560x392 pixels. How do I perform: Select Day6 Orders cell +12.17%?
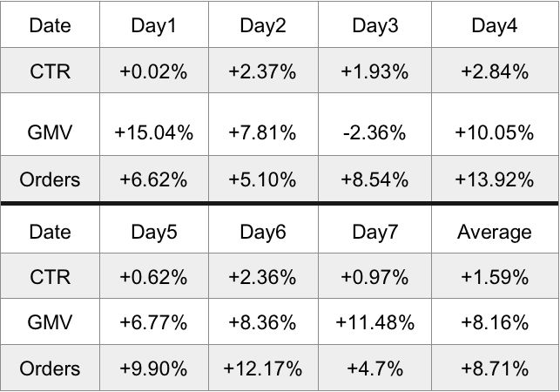pos(262,368)
